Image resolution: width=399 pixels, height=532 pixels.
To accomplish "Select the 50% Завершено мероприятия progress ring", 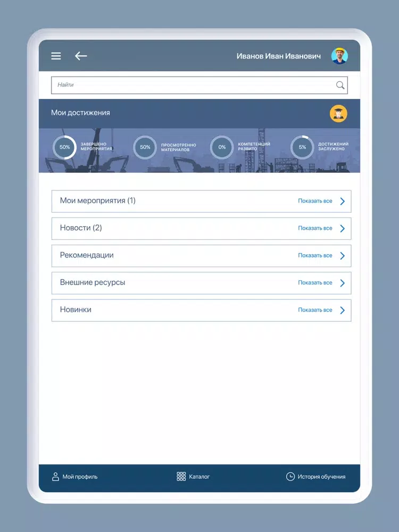I will 64,147.
